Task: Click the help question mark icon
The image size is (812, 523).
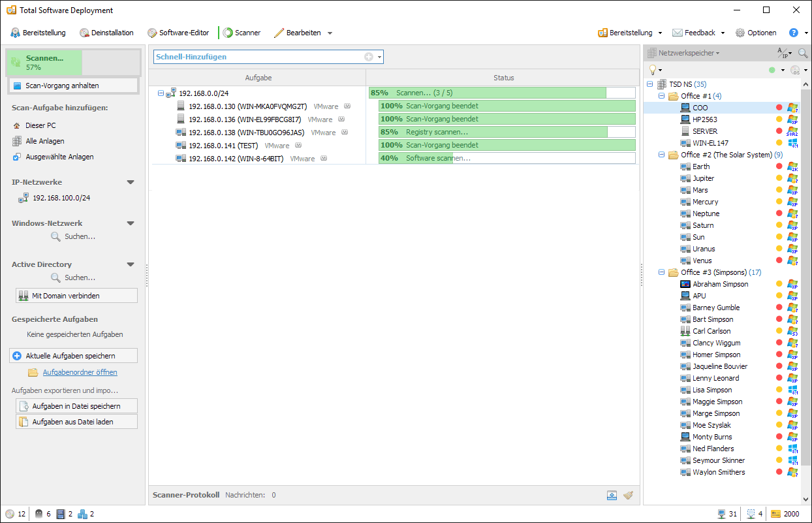Action: (793, 33)
